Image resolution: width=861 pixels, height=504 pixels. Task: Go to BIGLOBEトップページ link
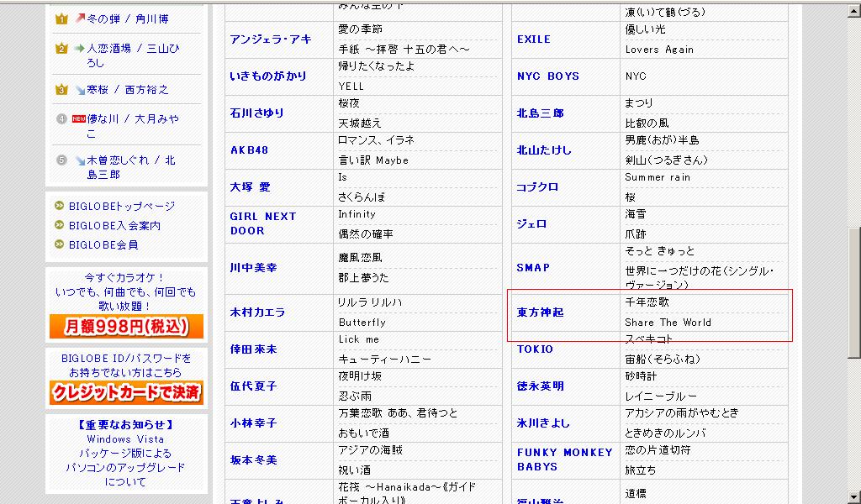pyautogui.click(x=122, y=206)
